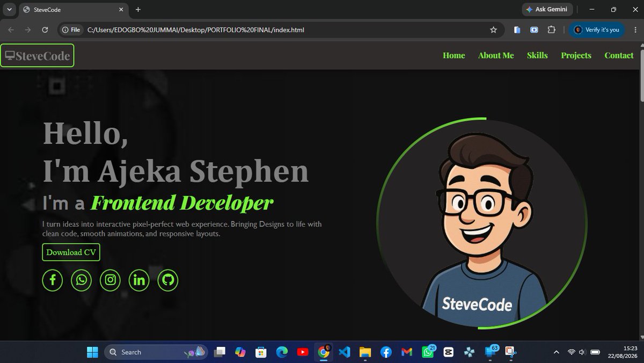This screenshot has width=644, height=363.
Task: Click the page vertical scrollbar thumb
Action: [x=641, y=76]
